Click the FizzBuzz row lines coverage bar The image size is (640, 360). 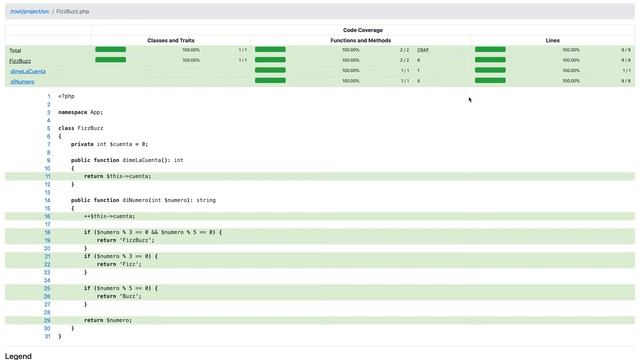pos(490,60)
